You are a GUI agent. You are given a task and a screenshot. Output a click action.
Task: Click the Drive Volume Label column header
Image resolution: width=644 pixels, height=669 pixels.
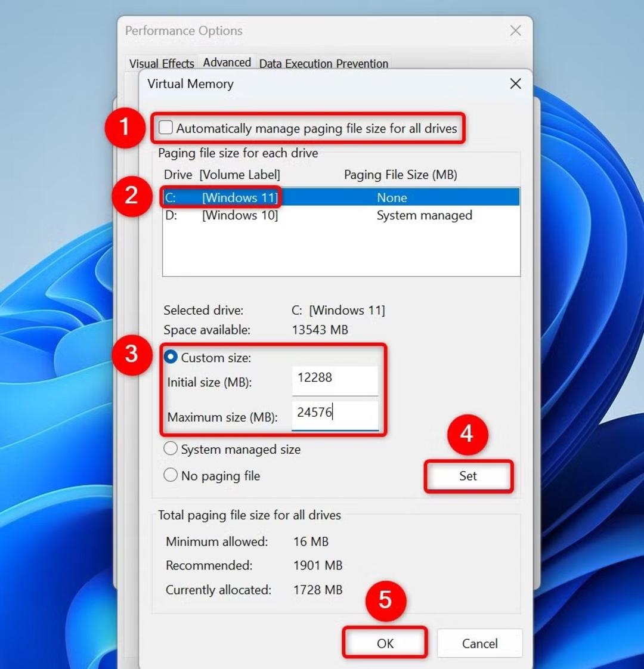pyautogui.click(x=222, y=175)
